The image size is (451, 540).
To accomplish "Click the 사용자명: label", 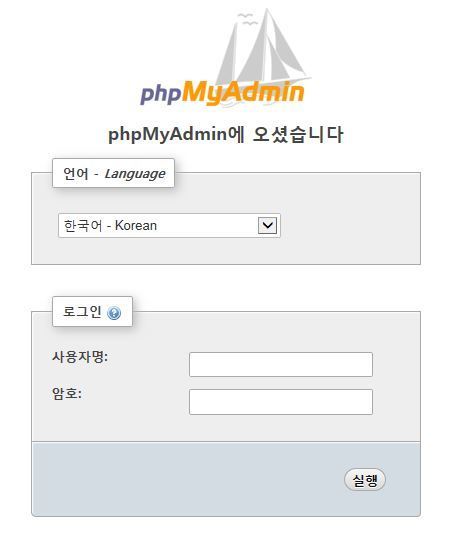I will click(x=80, y=357).
